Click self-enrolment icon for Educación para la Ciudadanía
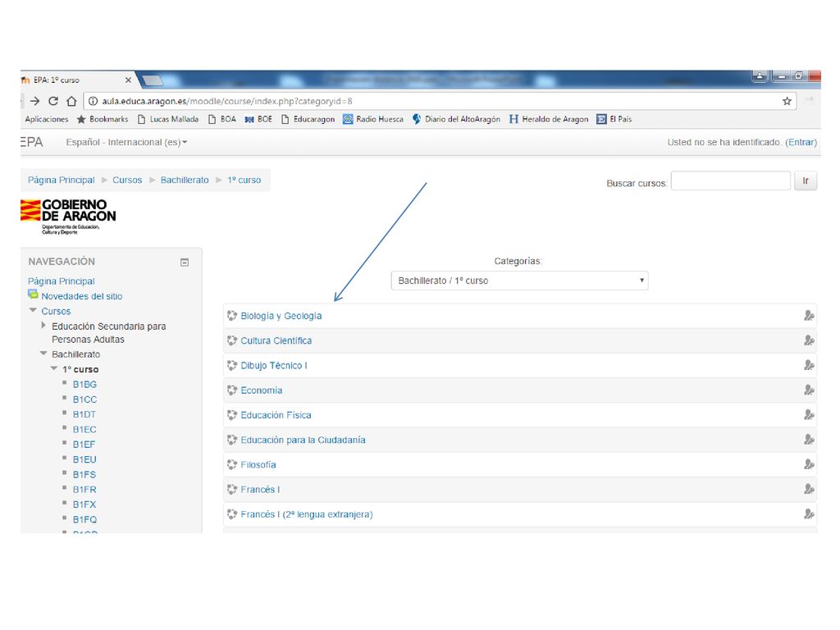 click(x=809, y=440)
